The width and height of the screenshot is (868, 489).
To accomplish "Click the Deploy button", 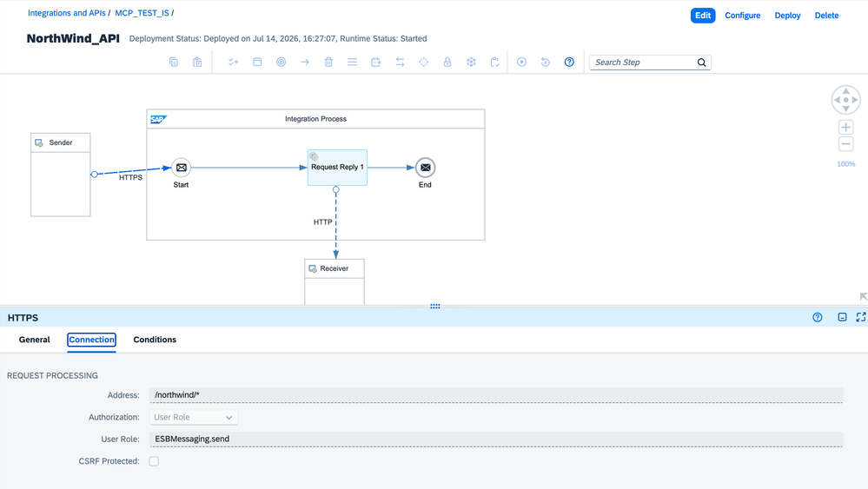I will (788, 16).
